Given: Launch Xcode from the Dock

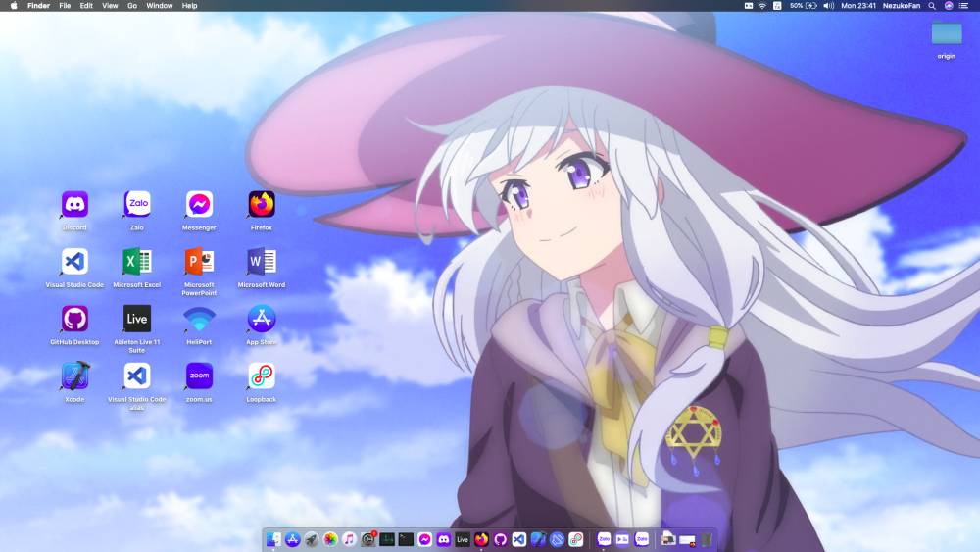Looking at the screenshot, I should [538, 539].
